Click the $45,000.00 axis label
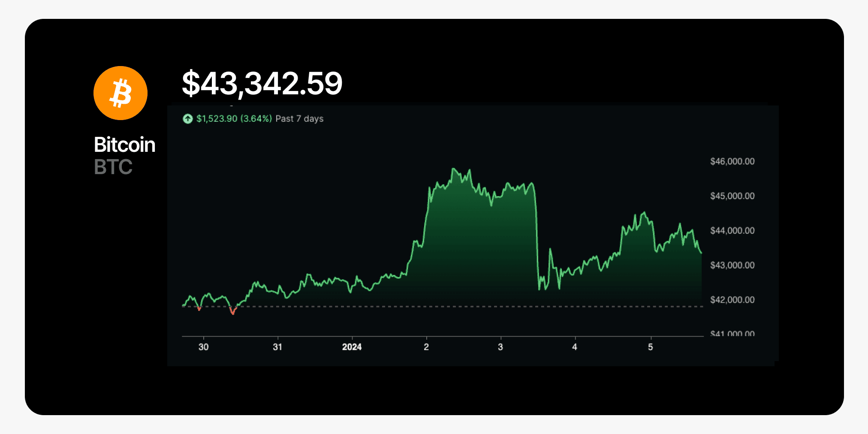This screenshot has height=434, width=868. pyautogui.click(x=732, y=196)
